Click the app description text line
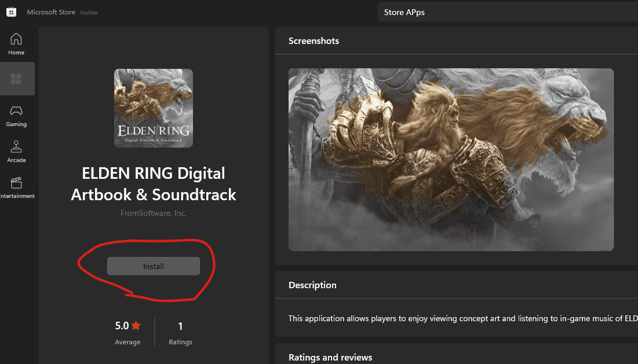638x364 pixels. (463, 318)
